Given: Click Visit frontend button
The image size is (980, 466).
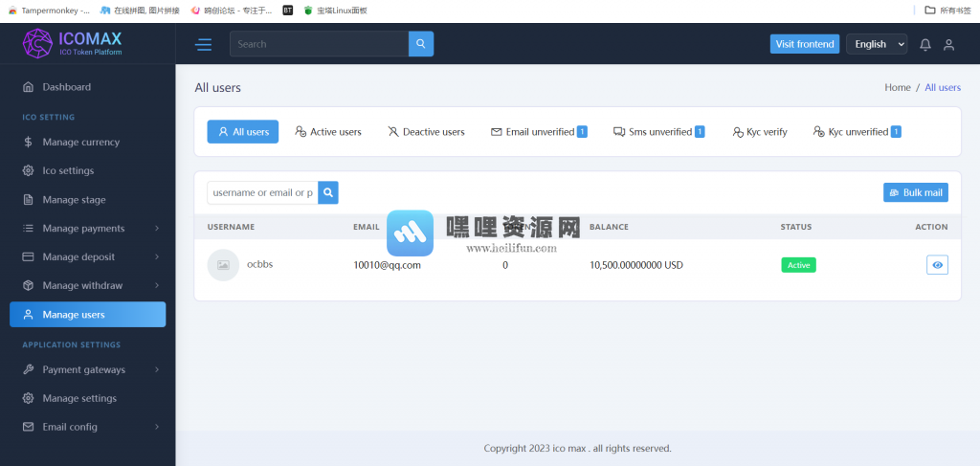Looking at the screenshot, I should (x=804, y=44).
